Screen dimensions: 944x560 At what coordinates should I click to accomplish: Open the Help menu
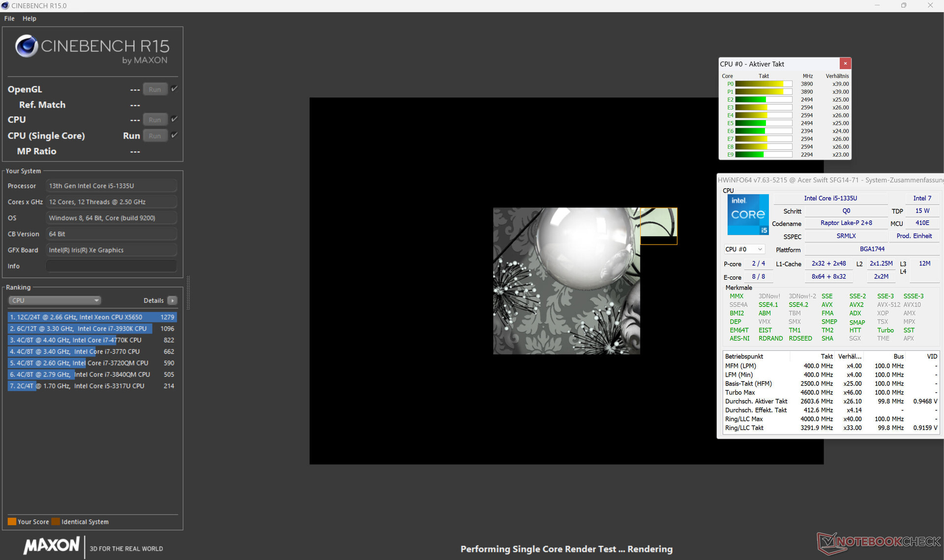pos(29,18)
